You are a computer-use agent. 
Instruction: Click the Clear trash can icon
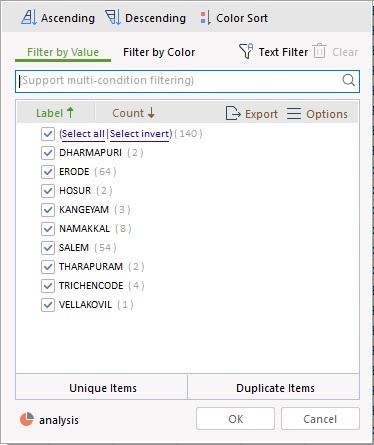pos(319,52)
